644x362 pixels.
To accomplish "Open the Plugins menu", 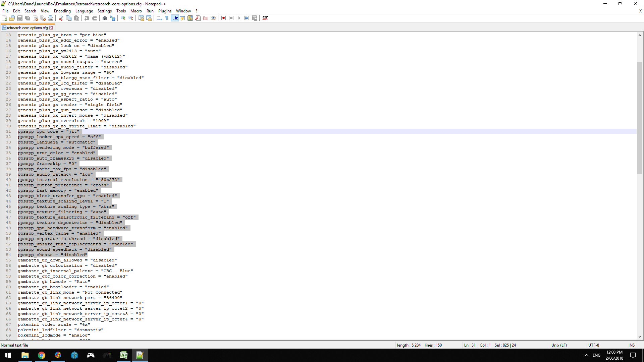I will pyautogui.click(x=165, y=11).
